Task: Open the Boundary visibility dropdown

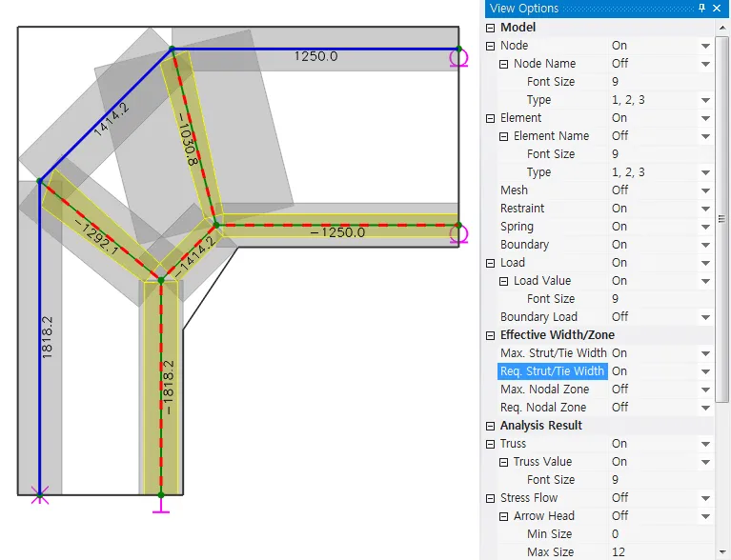Action: [x=705, y=245]
